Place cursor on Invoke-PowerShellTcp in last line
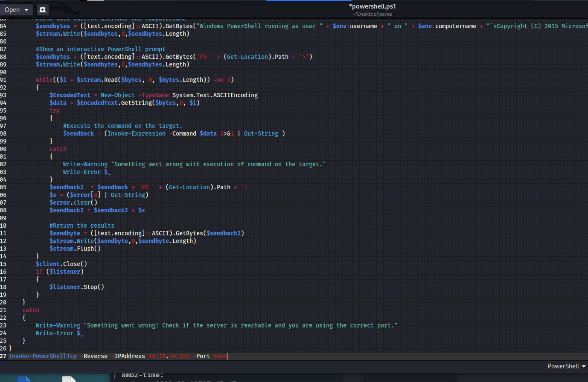 43,356
